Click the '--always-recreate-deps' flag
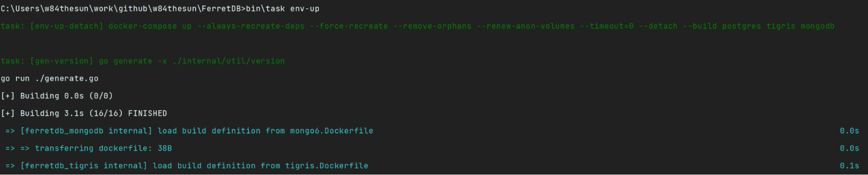Viewport: 868px width, 175px height. point(251,26)
